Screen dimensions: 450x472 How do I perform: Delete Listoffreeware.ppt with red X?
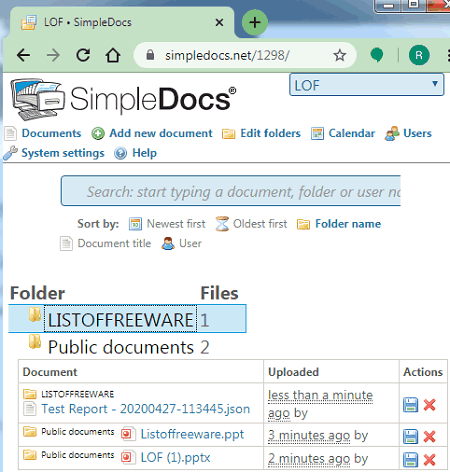[x=429, y=436]
